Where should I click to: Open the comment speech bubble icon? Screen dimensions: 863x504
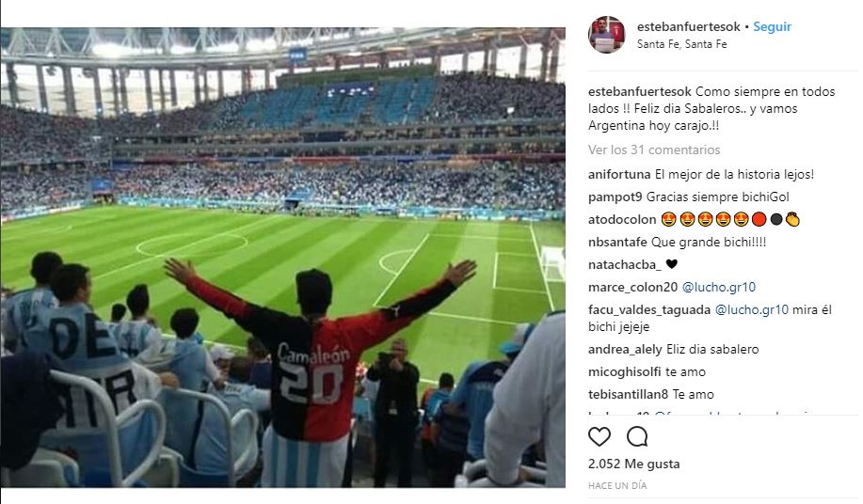pos(637,436)
